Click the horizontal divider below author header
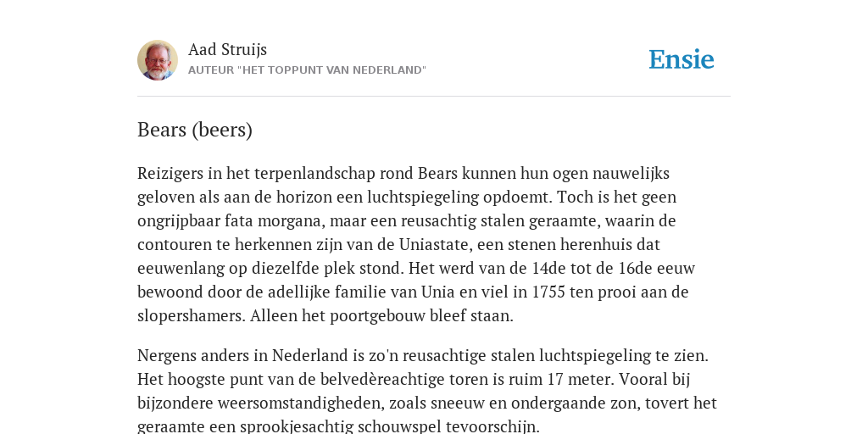Image resolution: width=868 pixels, height=434 pixels. tap(434, 97)
